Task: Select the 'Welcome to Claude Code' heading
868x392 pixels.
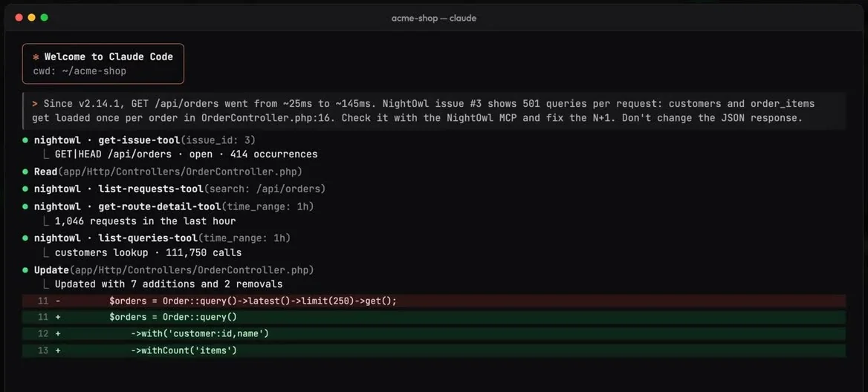Action: pos(108,56)
